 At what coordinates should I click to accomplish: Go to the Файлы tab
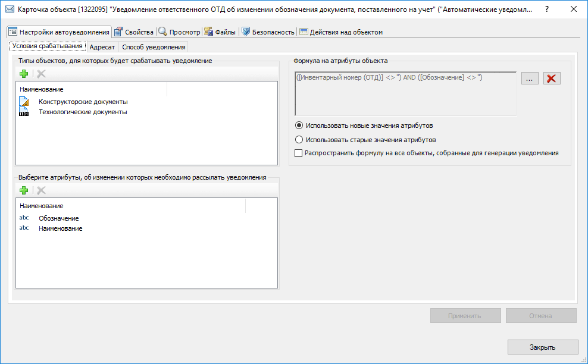point(220,32)
